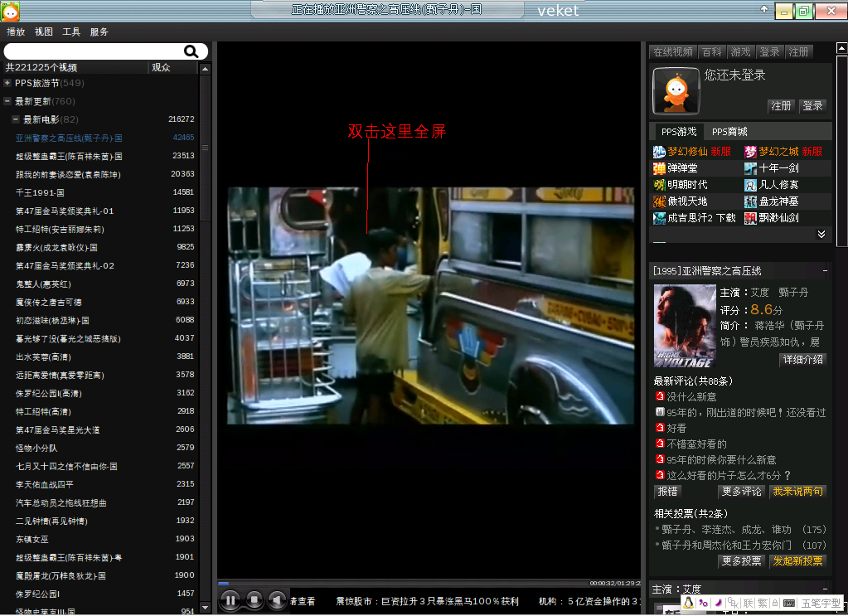
Task: Toggle the 繁 traditional Chinese mode in IME bar
Action: click(762, 603)
